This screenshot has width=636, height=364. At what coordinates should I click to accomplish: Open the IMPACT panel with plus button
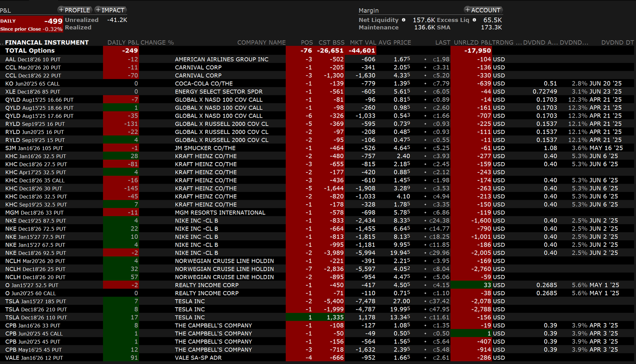111,10
